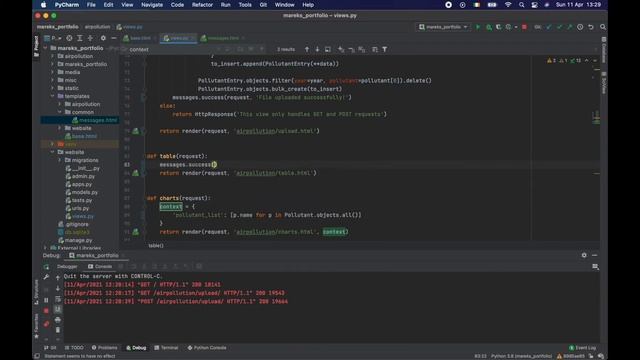Open the Git menu
The width and height of the screenshot is (640, 360).
(263, 5)
